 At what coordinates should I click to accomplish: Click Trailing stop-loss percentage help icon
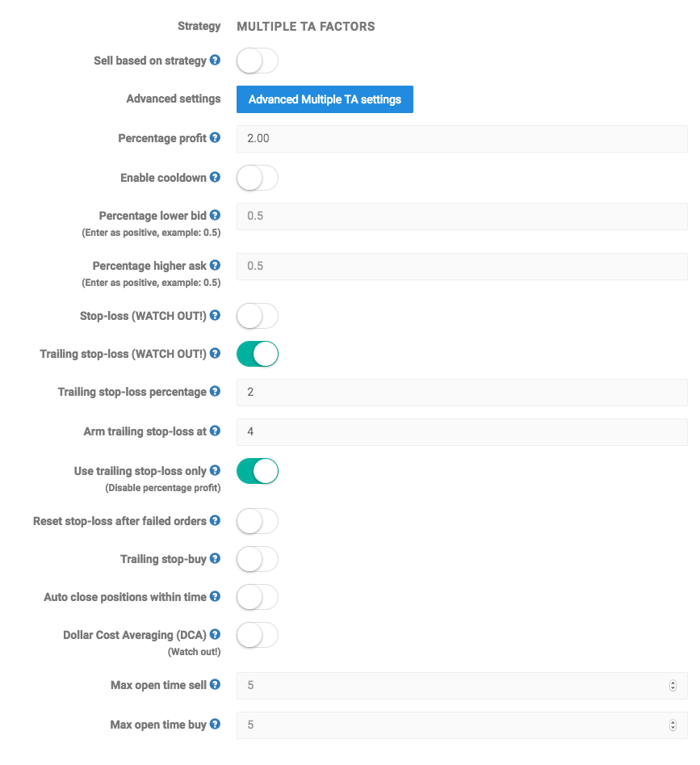click(x=215, y=391)
